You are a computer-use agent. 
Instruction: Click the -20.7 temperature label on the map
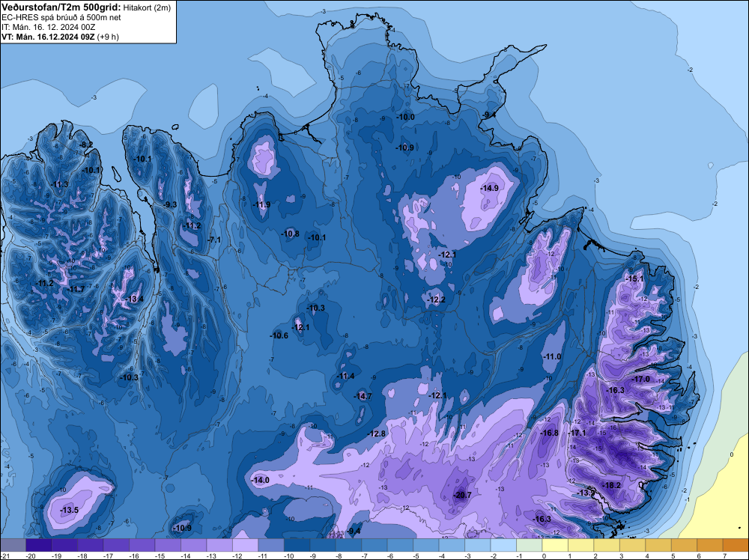click(462, 495)
